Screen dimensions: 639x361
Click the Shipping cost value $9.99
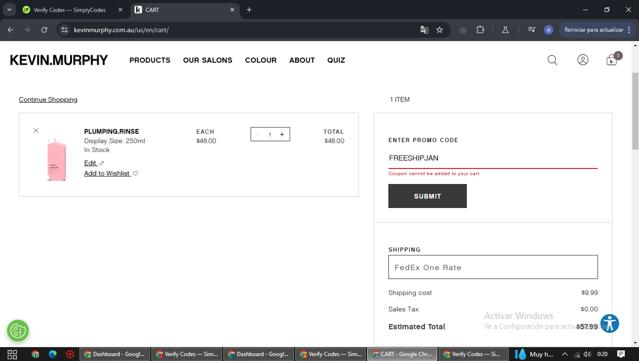coord(590,293)
